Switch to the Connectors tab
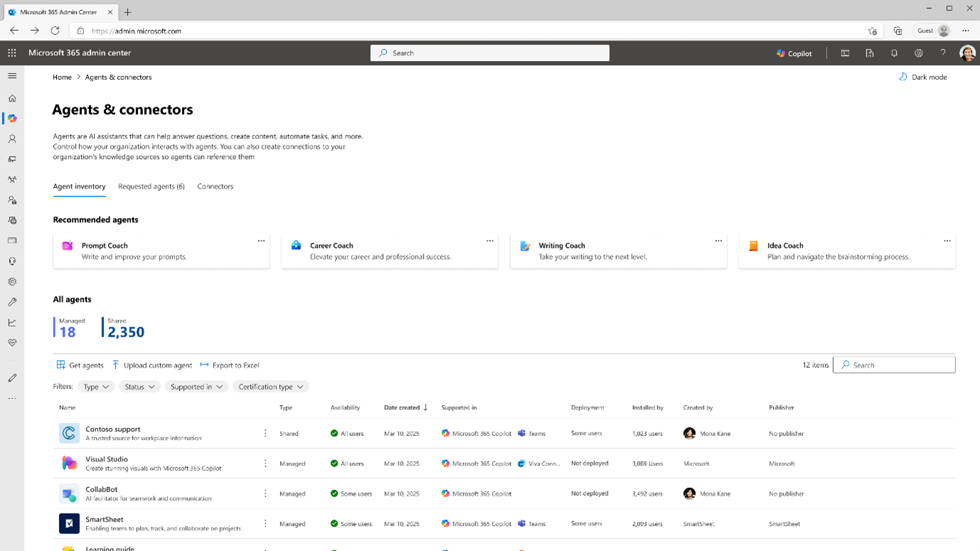This screenshot has height=551, width=980. [x=215, y=187]
